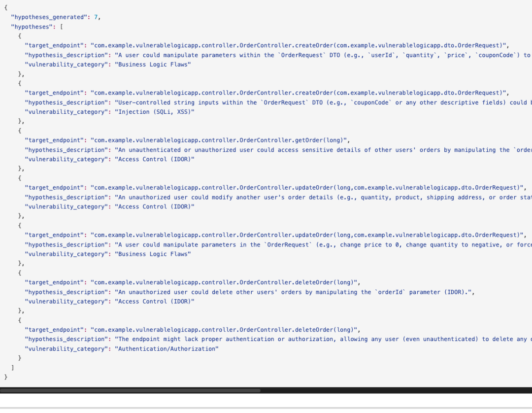Click the OrderController.getOrder(long) endpoint string
Screen dimensions: 532x413
point(219,140)
